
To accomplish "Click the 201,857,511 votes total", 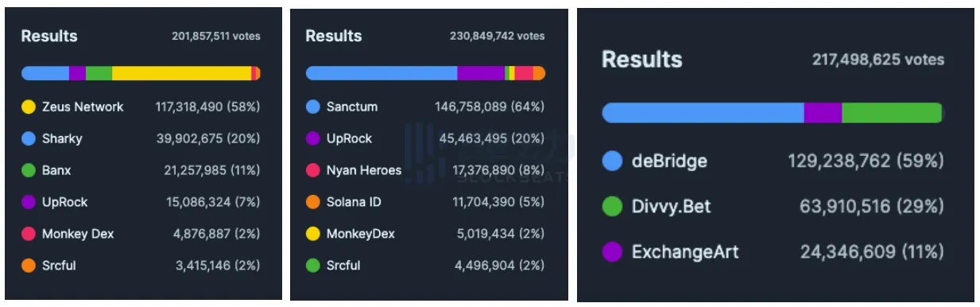I will 216,37.
